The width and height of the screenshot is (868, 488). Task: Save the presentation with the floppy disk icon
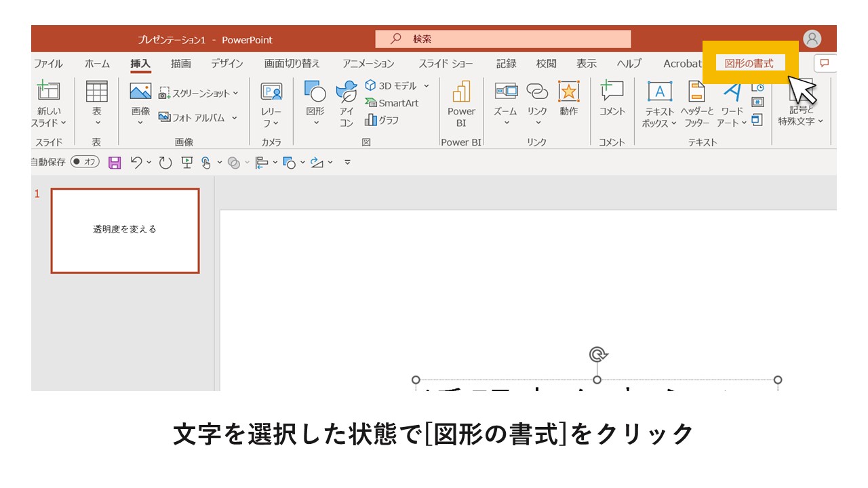pos(115,162)
